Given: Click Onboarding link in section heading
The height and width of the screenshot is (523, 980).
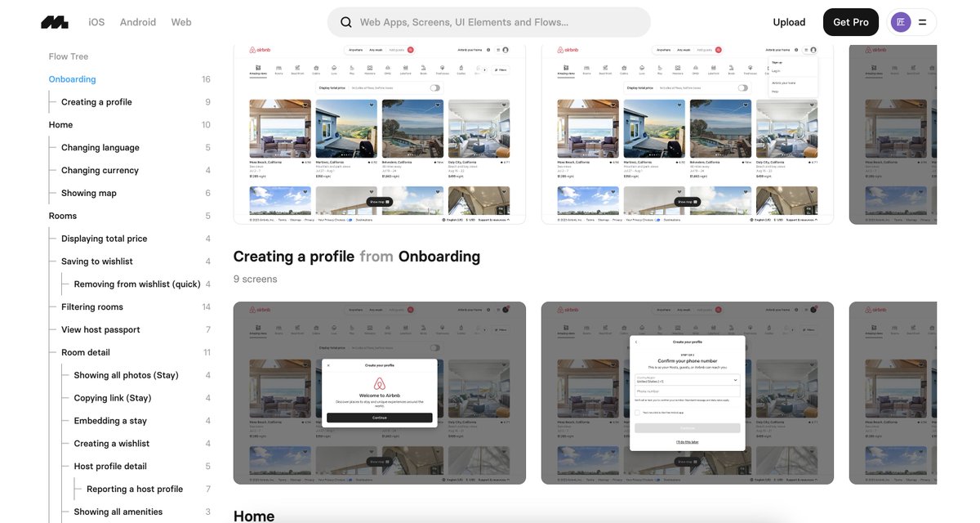Looking at the screenshot, I should (439, 257).
